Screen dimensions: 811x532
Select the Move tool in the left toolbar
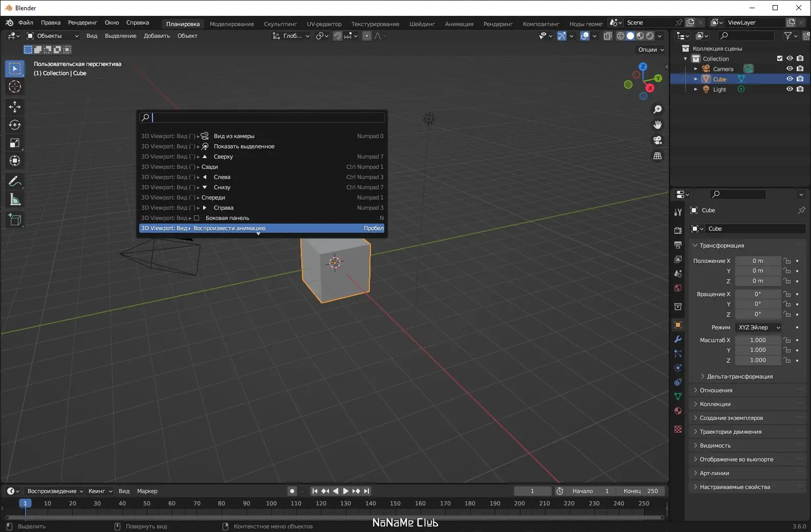coord(15,106)
